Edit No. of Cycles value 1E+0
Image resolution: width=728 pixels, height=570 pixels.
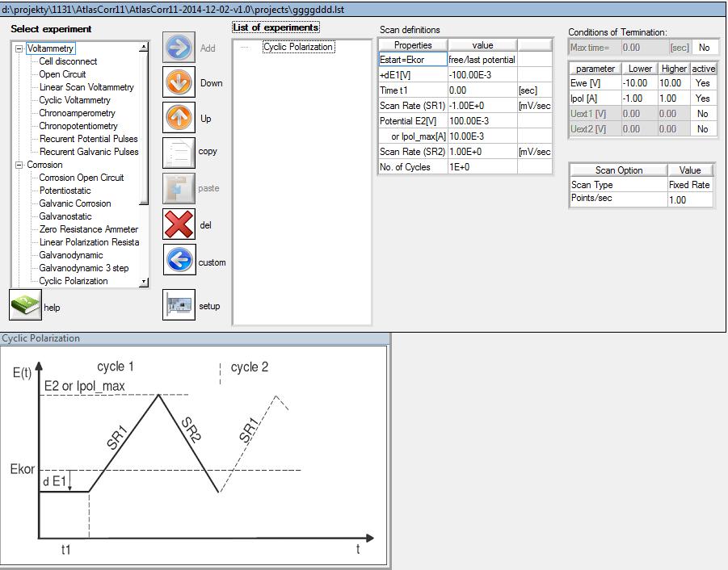[482, 166]
